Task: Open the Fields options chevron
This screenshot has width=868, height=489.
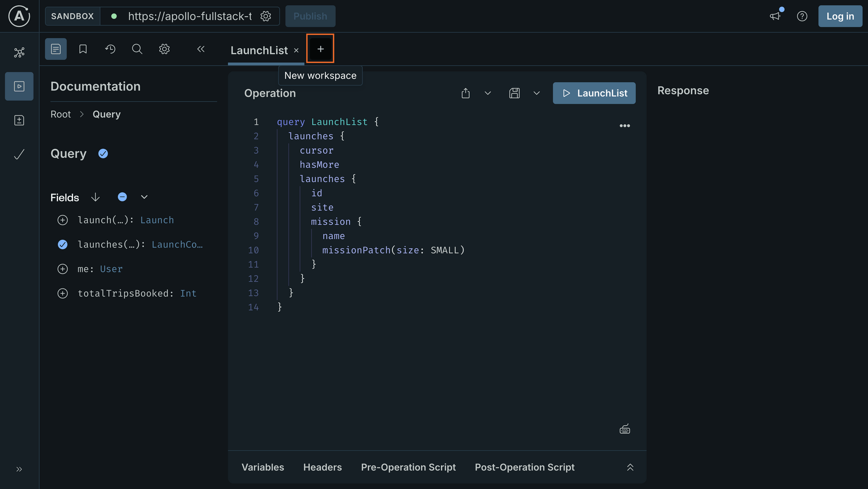Action: (x=144, y=197)
